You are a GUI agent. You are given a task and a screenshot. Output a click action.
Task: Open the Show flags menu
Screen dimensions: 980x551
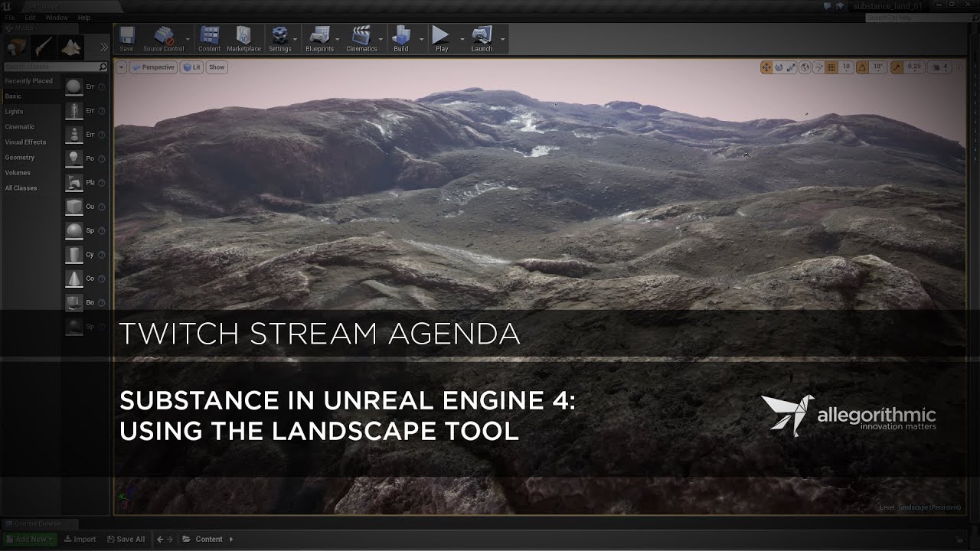click(217, 67)
